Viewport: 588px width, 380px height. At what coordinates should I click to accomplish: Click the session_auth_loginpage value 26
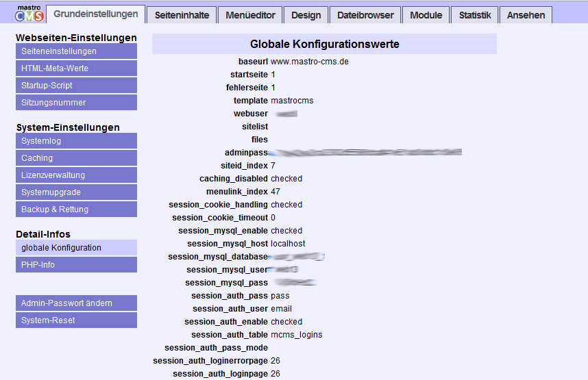275,374
